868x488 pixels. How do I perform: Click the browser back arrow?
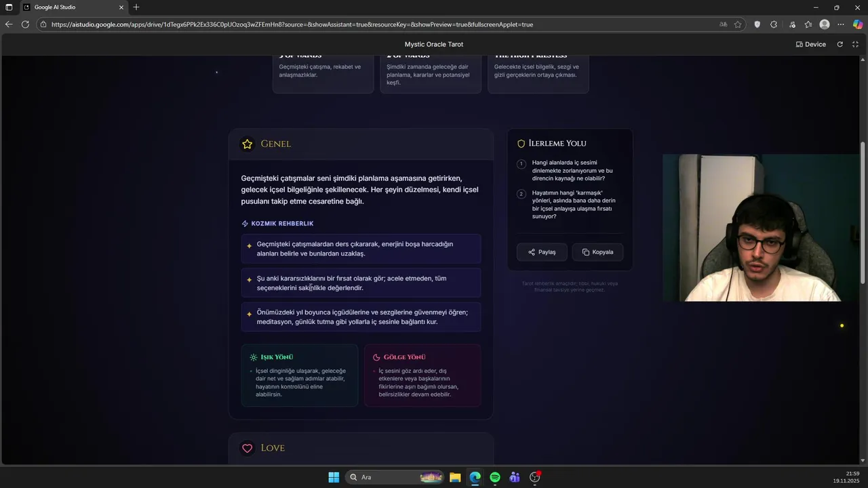pos(9,24)
